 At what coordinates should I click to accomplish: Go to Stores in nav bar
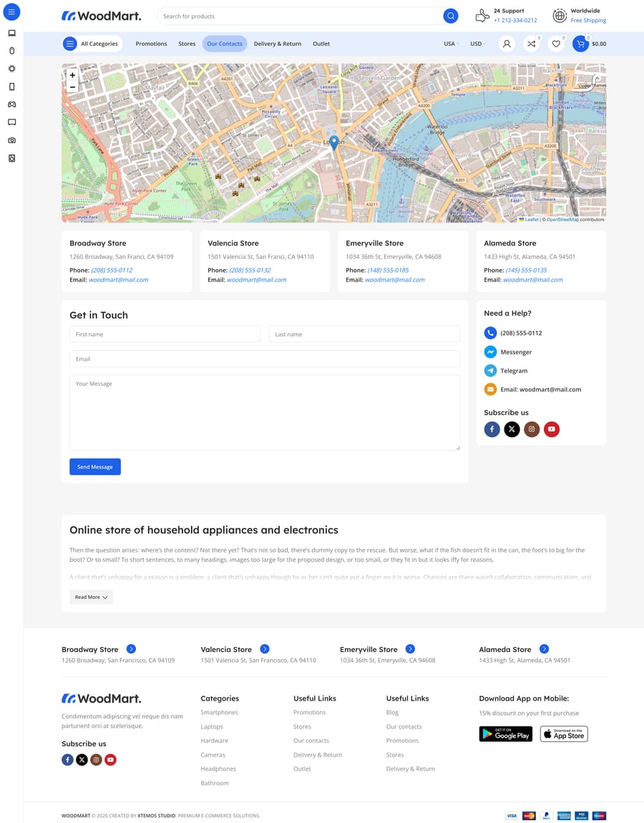pos(187,44)
